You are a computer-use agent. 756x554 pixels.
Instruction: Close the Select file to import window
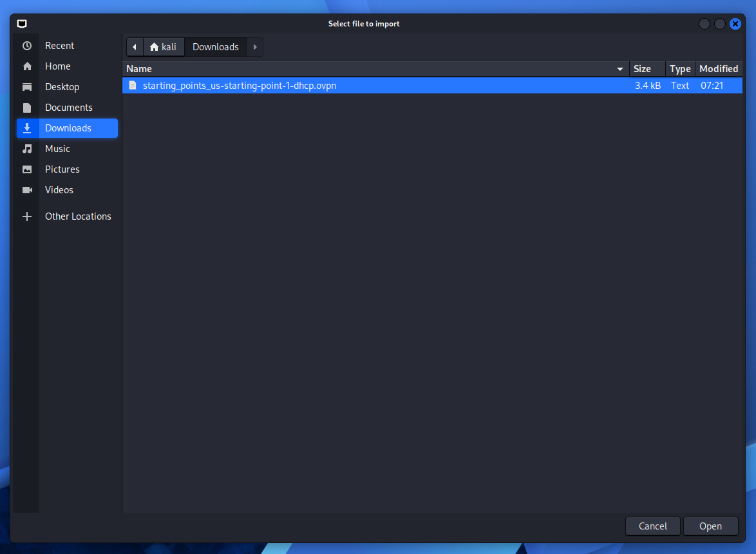click(735, 24)
